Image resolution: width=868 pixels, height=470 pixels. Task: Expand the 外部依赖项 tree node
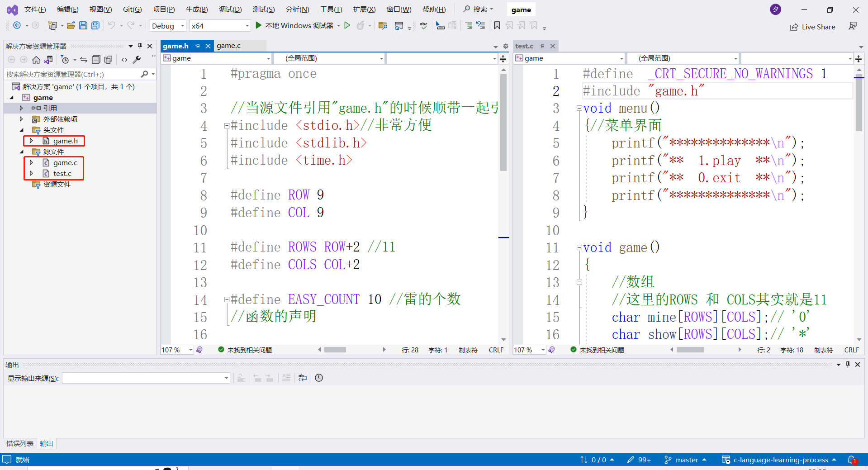(21, 119)
